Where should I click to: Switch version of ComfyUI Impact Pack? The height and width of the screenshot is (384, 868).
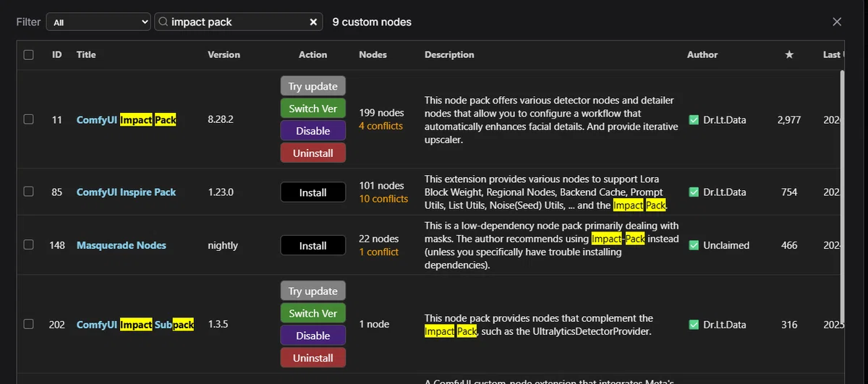(313, 108)
